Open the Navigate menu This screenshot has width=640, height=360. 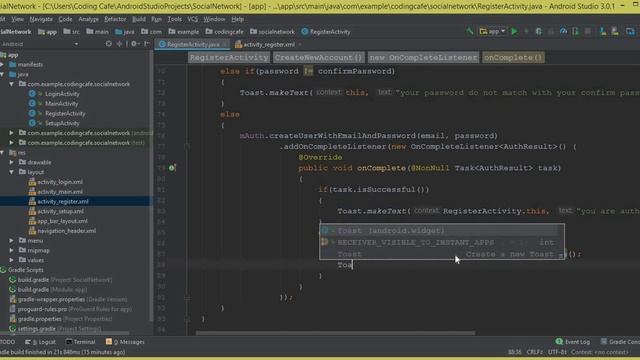click(41, 19)
